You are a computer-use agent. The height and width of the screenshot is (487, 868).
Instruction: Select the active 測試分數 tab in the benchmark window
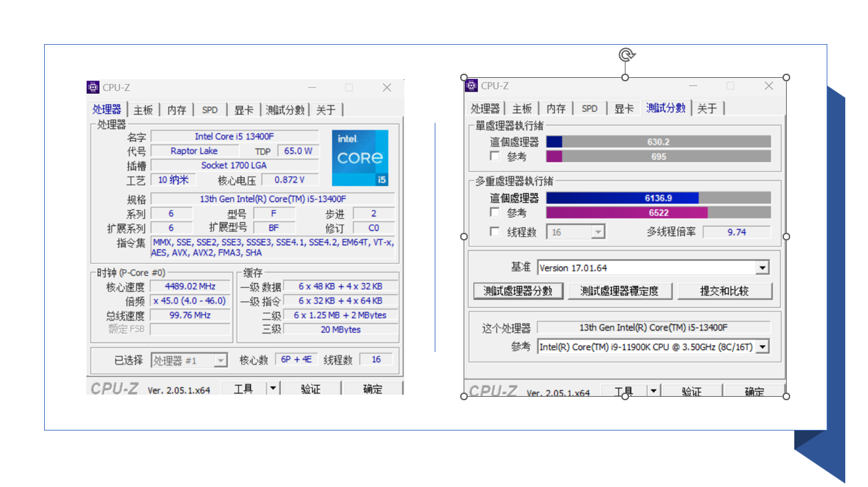(665, 107)
